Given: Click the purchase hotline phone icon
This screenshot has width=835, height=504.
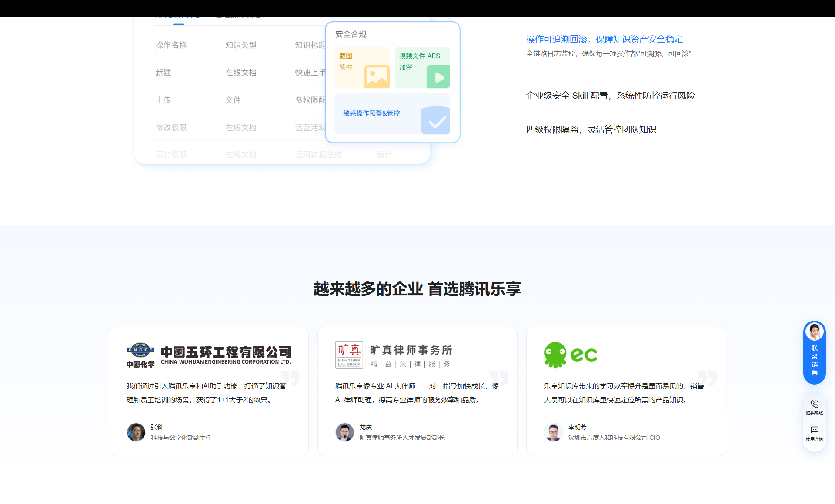Looking at the screenshot, I should [x=815, y=404].
